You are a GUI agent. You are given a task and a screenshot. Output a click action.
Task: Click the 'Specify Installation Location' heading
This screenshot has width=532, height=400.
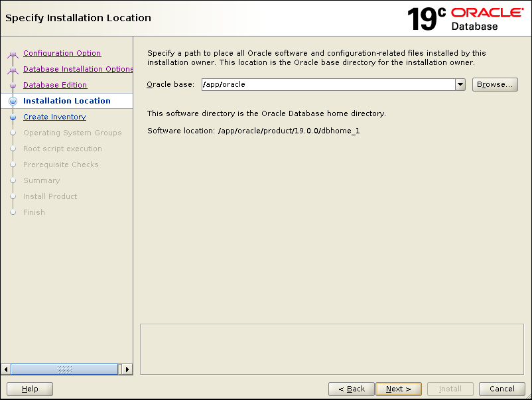tap(78, 18)
